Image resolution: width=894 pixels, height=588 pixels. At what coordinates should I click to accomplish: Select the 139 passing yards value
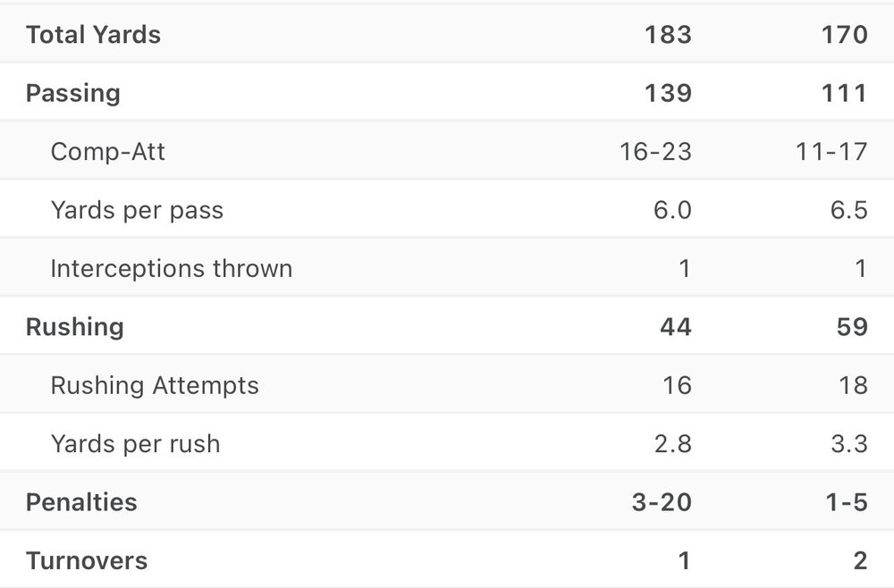[666, 93]
